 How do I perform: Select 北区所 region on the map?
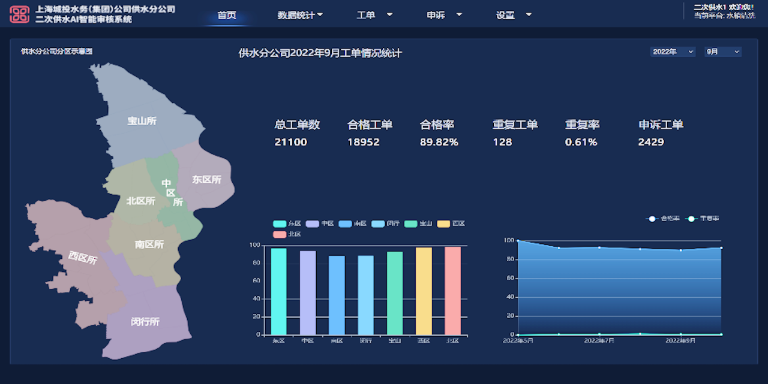pyautogui.click(x=141, y=201)
